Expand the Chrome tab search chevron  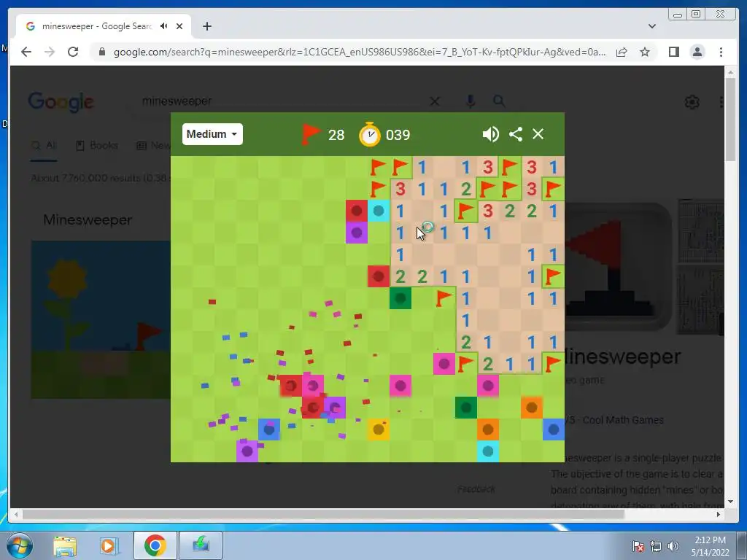(x=651, y=26)
